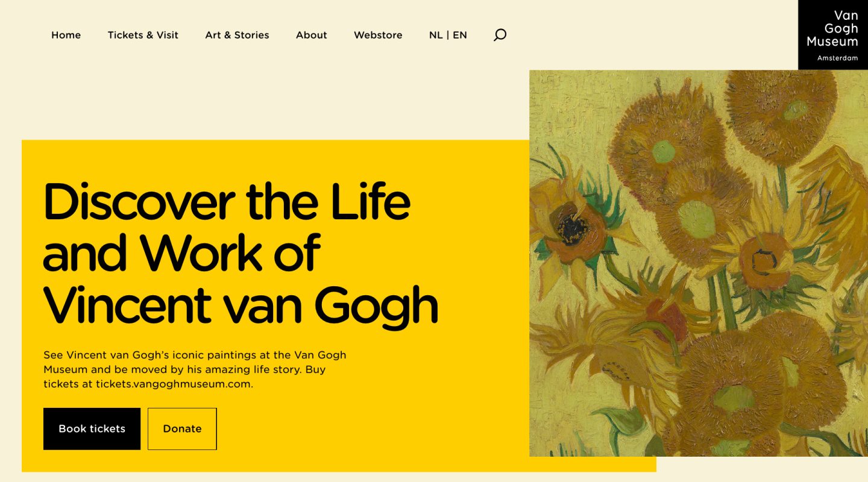Click the tickets.vangoghmuseum.com text

(x=174, y=384)
